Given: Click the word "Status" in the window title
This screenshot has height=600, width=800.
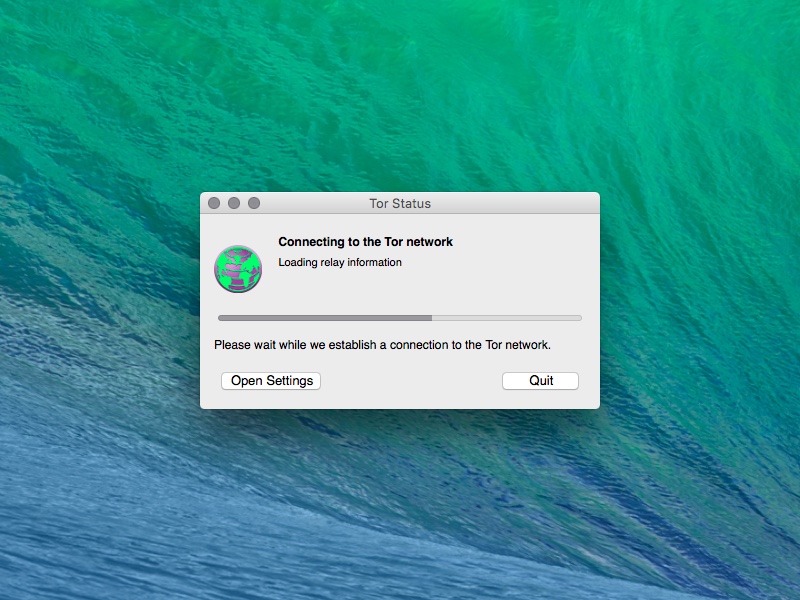Looking at the screenshot, I should pyautogui.click(x=412, y=204).
